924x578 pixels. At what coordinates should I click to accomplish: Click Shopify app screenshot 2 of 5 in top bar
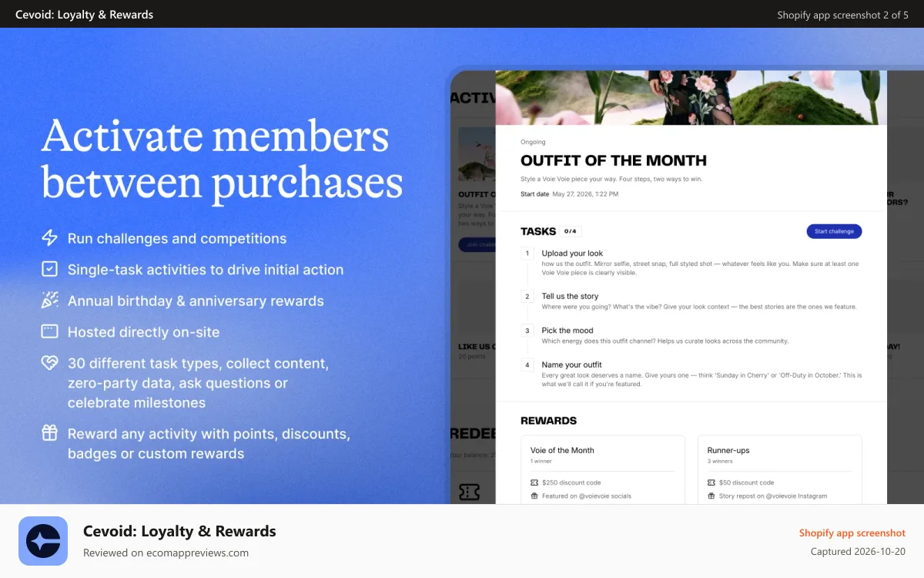point(843,15)
